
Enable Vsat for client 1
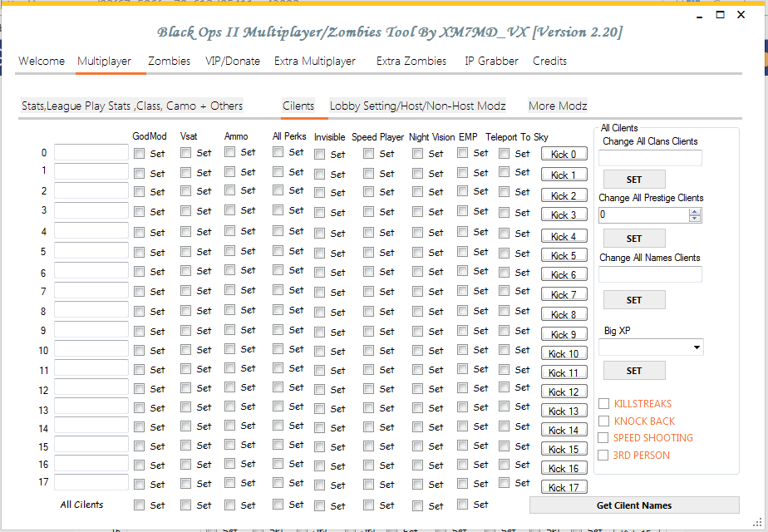pos(185,172)
